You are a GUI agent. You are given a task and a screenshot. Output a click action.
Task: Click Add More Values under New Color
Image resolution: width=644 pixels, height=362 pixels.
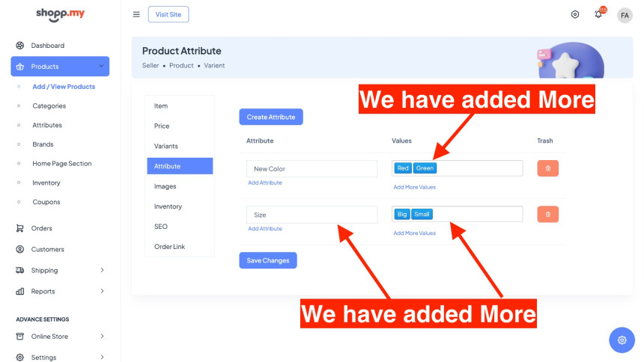click(414, 187)
